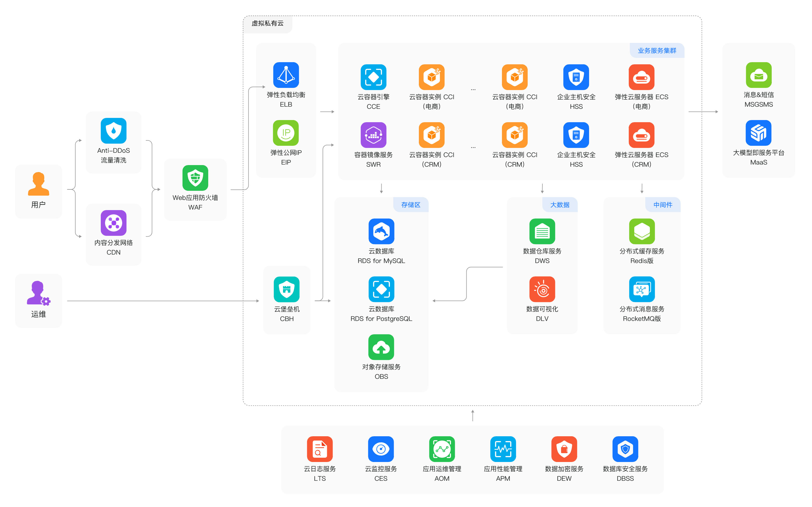
Task: Click the bottom-row 企业主机安全 HSS icon
Action: (x=576, y=135)
